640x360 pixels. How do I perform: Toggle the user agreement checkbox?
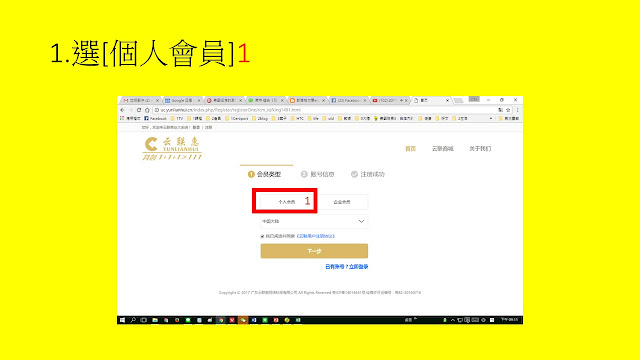click(262, 236)
